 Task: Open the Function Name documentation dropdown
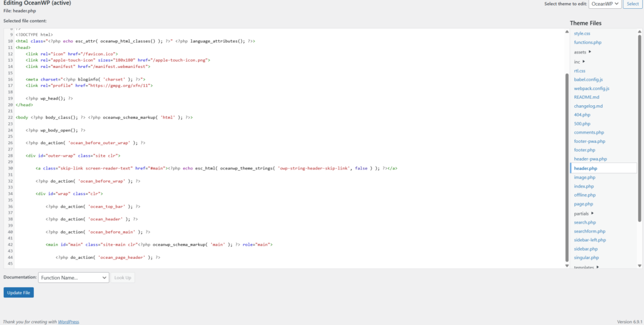tap(74, 277)
